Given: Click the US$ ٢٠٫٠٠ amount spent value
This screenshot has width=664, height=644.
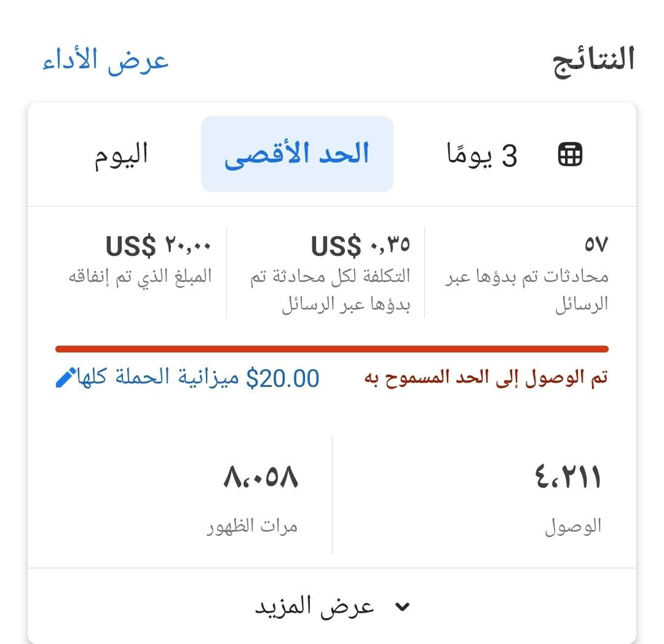Looking at the screenshot, I should click(159, 245).
